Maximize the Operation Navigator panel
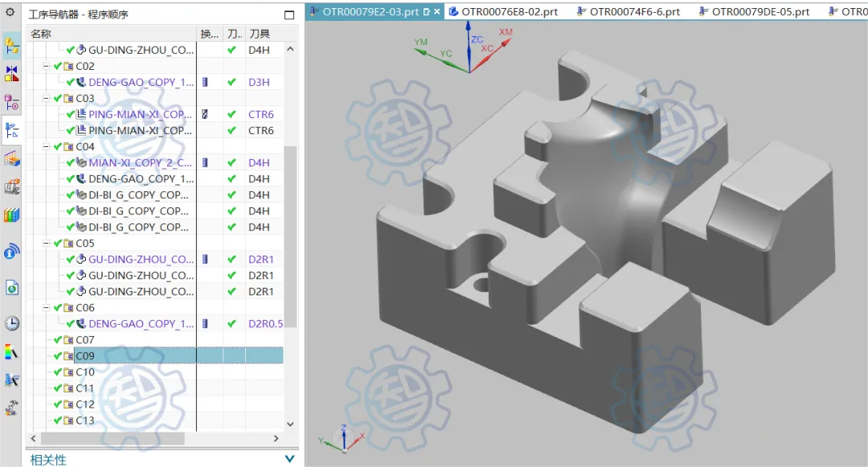Viewport: 868px width, 467px height. click(x=289, y=15)
